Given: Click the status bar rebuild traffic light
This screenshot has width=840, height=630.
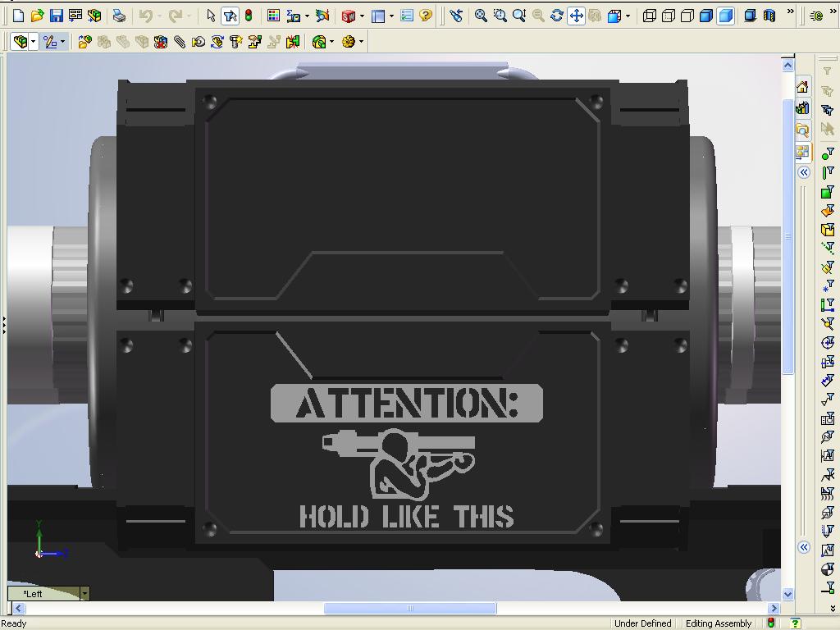Looking at the screenshot, I should click(771, 623).
